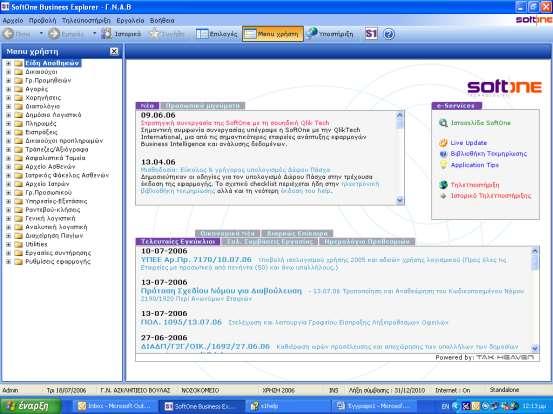Click the έναρξη Start button
The image size is (553, 414).
tap(30, 406)
